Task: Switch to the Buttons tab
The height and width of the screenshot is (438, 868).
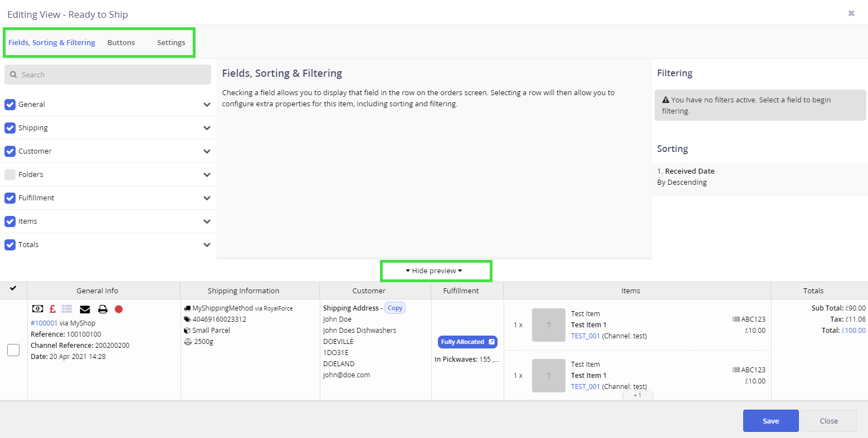Action: [x=121, y=43]
